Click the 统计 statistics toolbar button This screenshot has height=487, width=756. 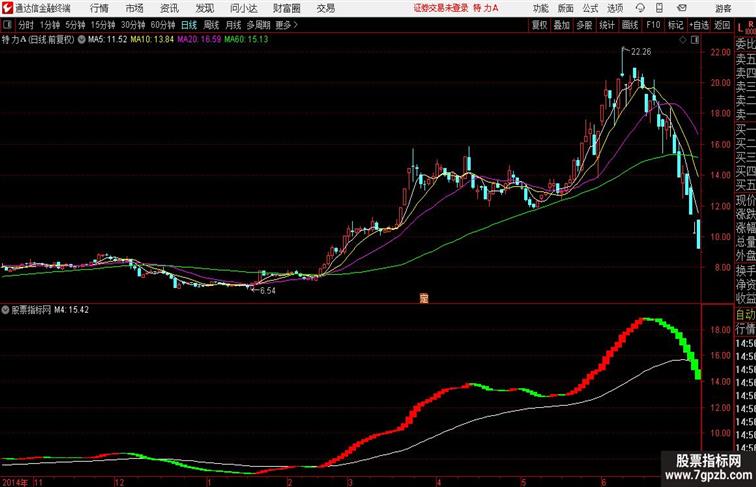point(607,25)
